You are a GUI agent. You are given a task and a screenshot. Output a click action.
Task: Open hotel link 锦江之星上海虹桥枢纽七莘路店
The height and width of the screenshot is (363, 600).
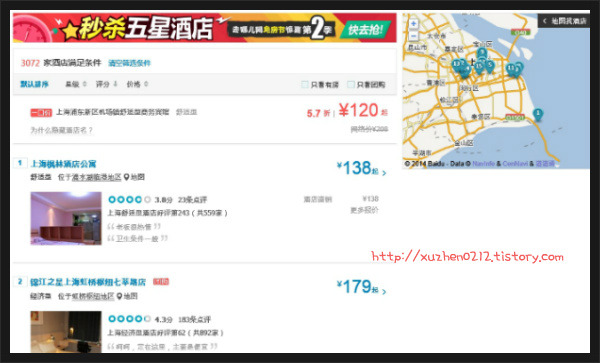88,282
